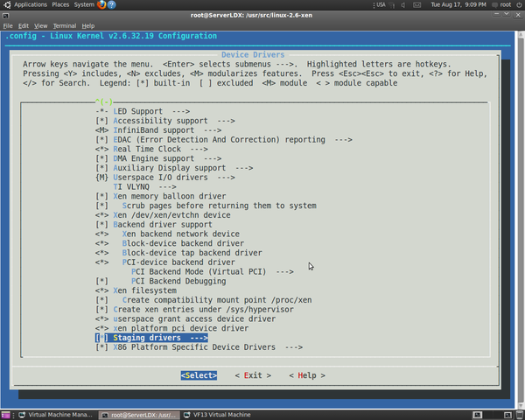Screen dimensions: 525x420
Task: Open the Applications menu
Action: 31,4
